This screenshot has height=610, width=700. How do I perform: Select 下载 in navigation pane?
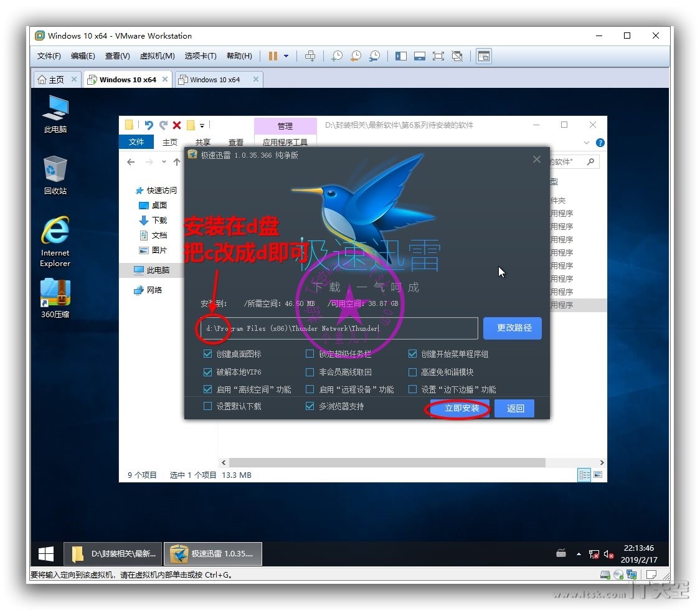coord(153,220)
